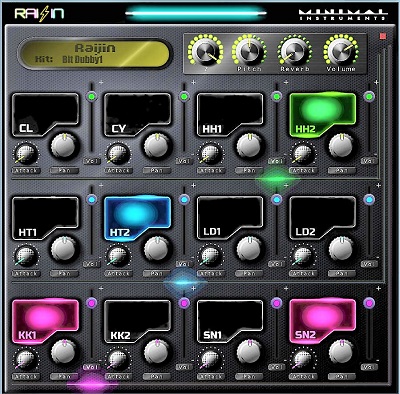
Task: Toggle the purple LED beside the SN1 pad
Action: click(276, 303)
